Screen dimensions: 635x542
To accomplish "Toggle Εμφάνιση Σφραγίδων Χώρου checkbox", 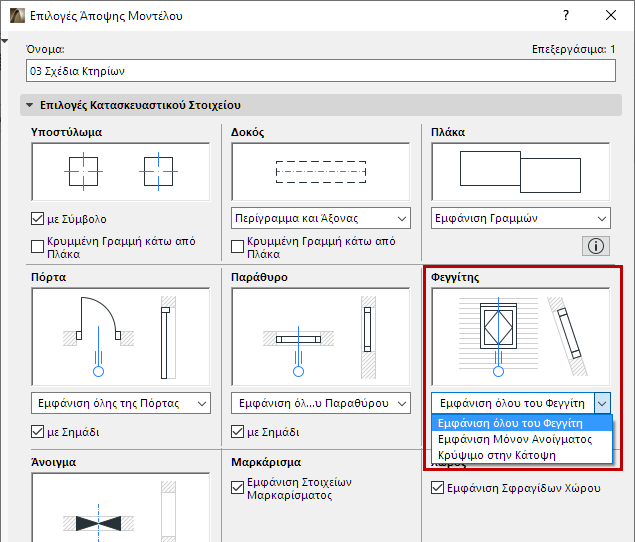I will point(437,488).
